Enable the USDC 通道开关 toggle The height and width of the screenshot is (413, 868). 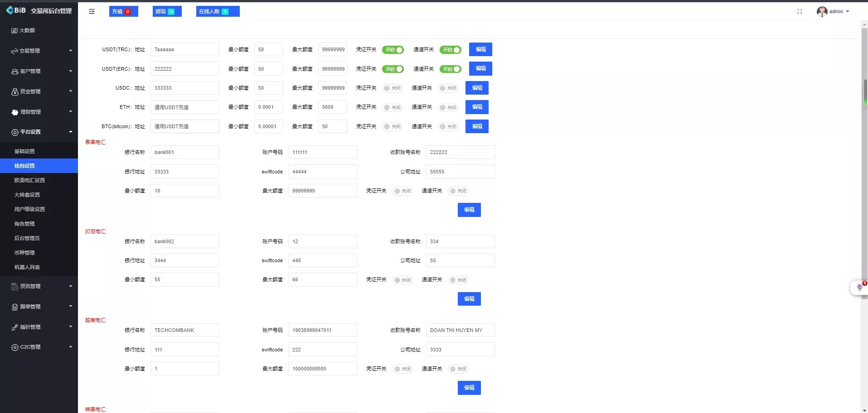tap(448, 88)
